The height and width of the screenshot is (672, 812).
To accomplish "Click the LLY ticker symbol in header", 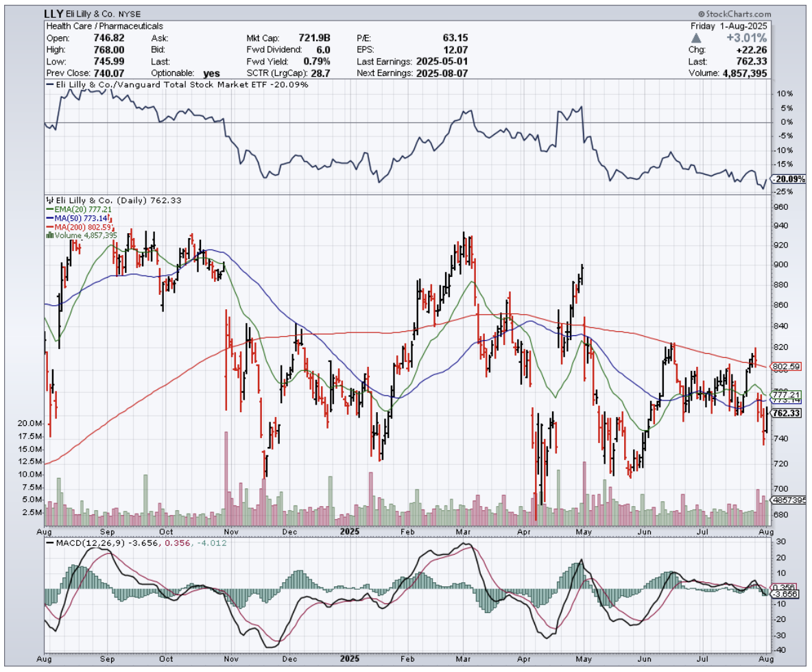I will click(x=55, y=13).
